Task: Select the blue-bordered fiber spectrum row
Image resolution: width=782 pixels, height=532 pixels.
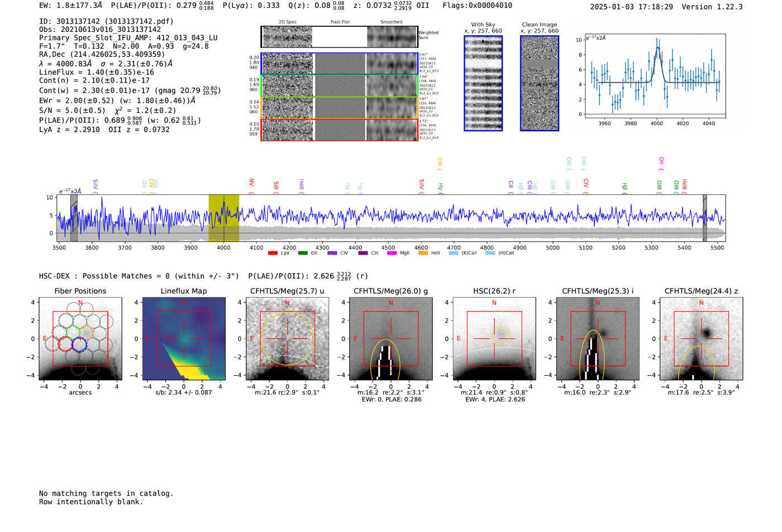Action: 339,64
